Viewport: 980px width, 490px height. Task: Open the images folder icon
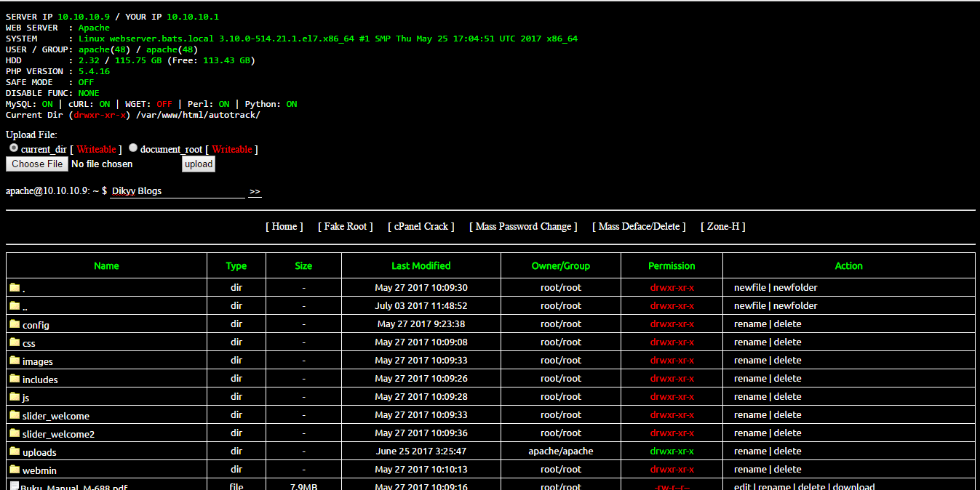click(x=15, y=360)
